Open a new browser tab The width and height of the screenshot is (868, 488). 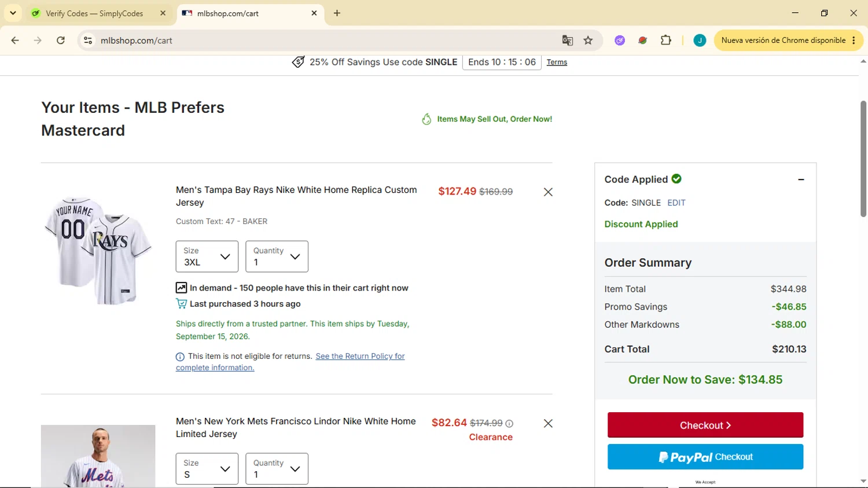pyautogui.click(x=337, y=13)
